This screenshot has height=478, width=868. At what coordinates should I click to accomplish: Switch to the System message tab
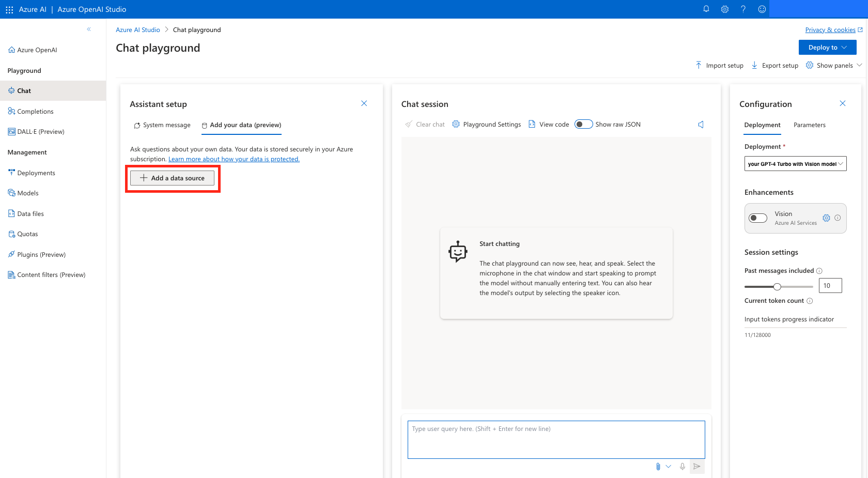(162, 125)
